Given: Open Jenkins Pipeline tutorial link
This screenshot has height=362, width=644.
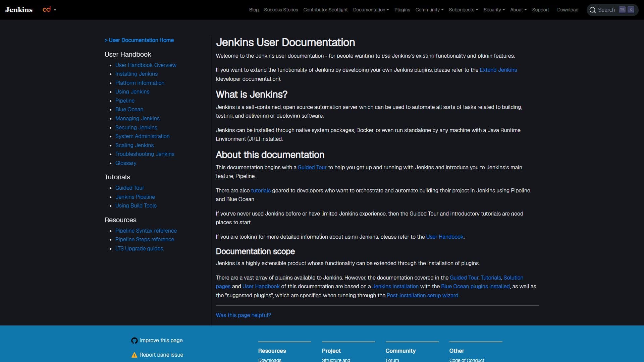Looking at the screenshot, I should click(135, 197).
